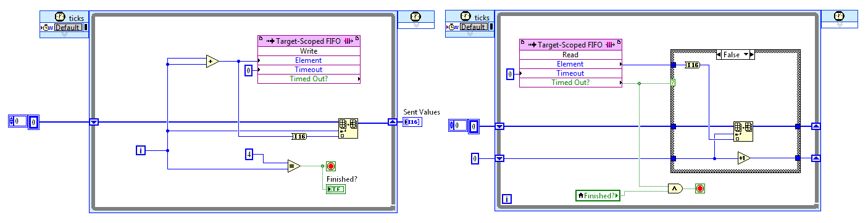Click the Sent Values label
Viewport: 868px width, 223px height.
(x=422, y=112)
